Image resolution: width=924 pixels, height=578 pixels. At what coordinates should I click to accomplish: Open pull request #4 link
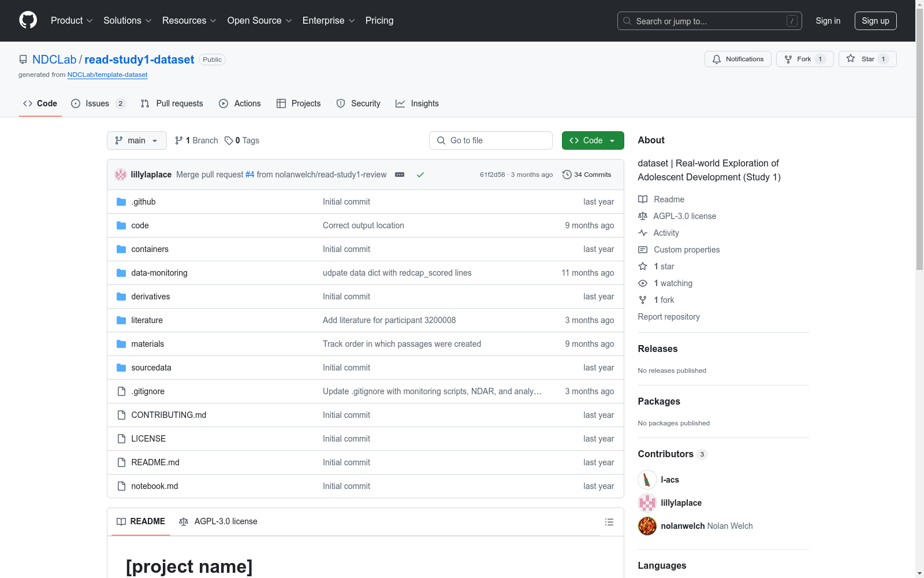[249, 175]
